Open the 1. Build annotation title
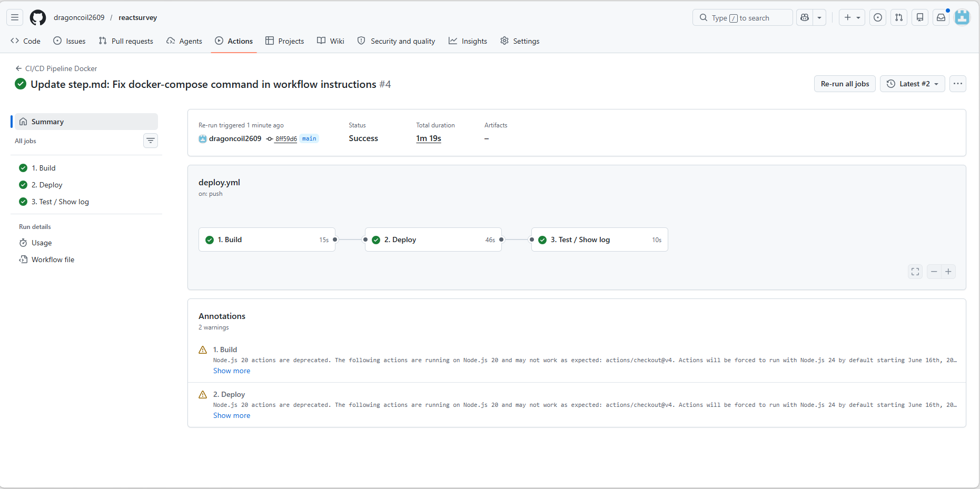Screen dimensions: 980x489 [x=225, y=350]
